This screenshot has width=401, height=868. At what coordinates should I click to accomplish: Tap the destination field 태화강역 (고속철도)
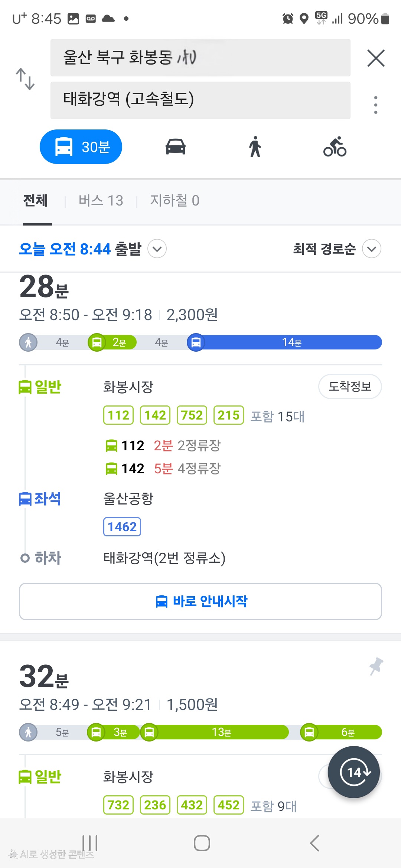pyautogui.click(x=200, y=100)
